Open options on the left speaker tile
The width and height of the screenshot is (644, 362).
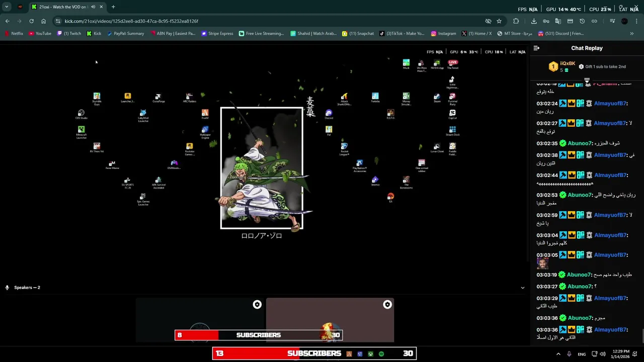pos(257,305)
